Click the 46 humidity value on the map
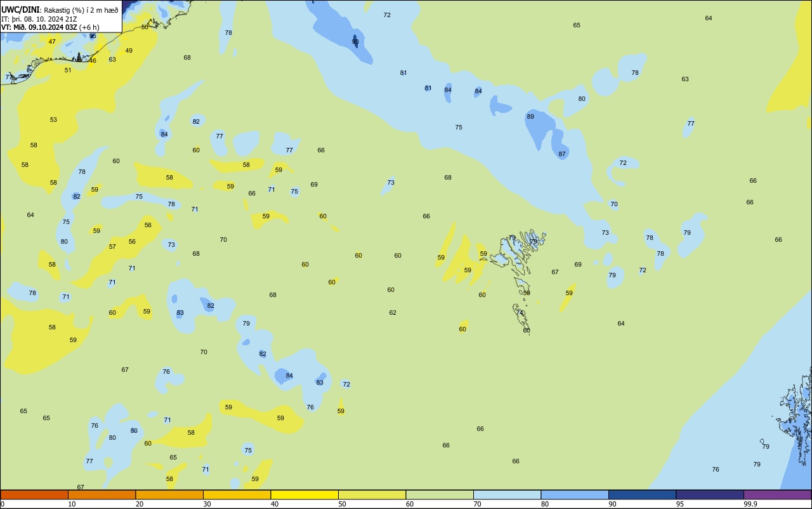This screenshot has height=509, width=812. tap(93, 60)
